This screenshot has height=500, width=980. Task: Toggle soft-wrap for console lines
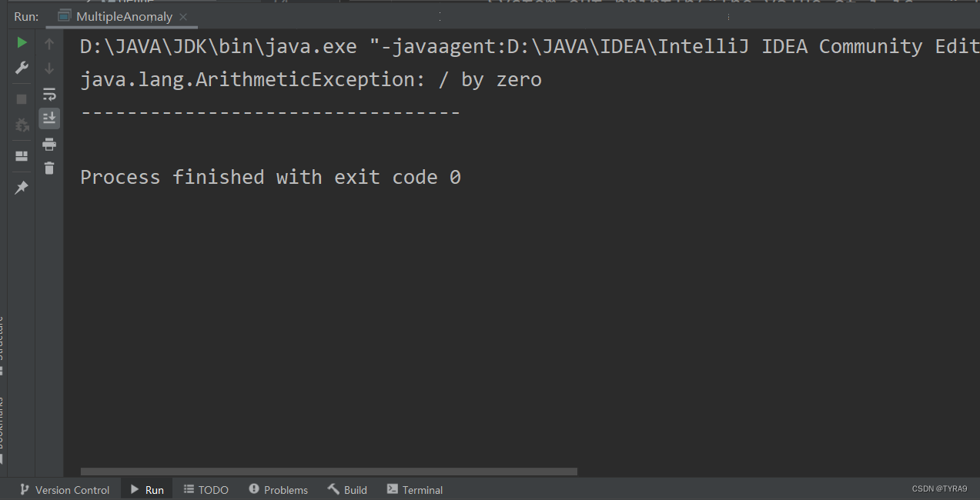[48, 94]
